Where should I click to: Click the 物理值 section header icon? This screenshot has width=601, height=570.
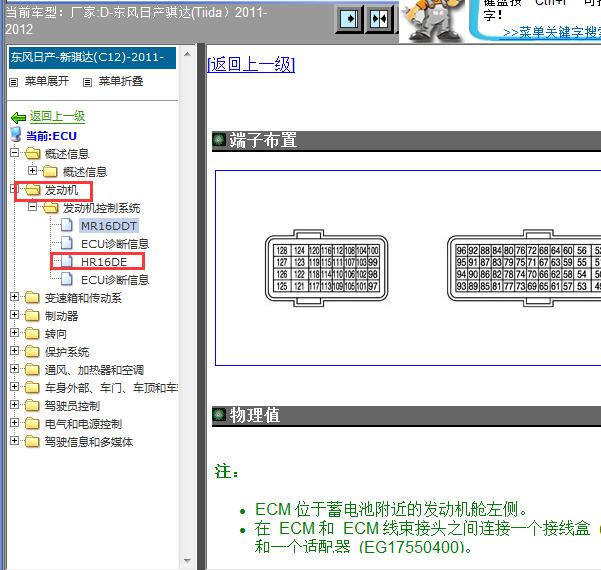coord(219,415)
